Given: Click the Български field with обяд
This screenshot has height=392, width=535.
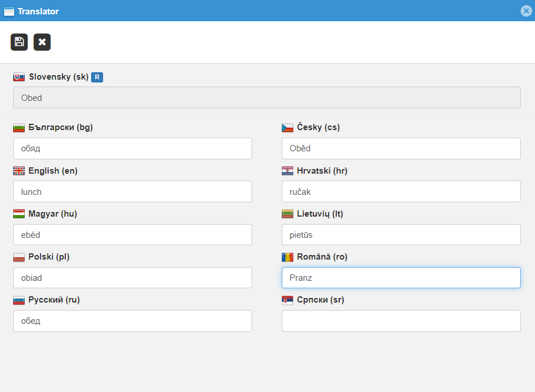Looking at the screenshot, I should (x=132, y=148).
